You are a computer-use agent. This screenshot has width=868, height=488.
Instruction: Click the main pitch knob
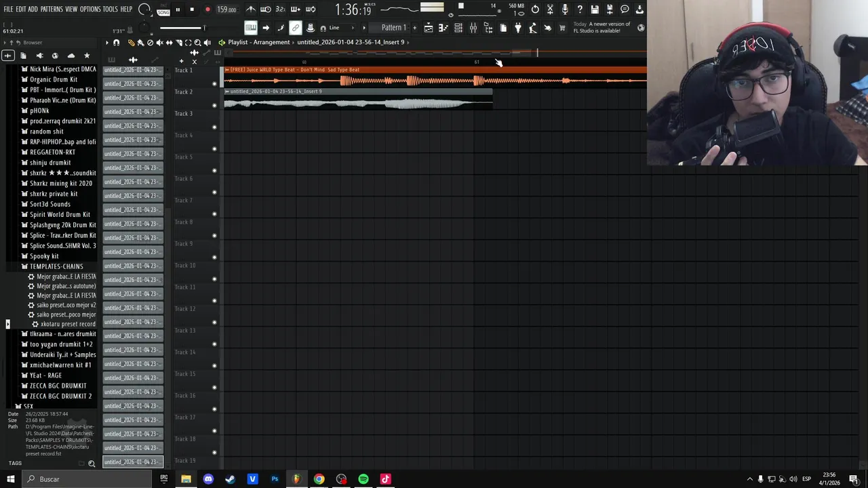tap(144, 27)
